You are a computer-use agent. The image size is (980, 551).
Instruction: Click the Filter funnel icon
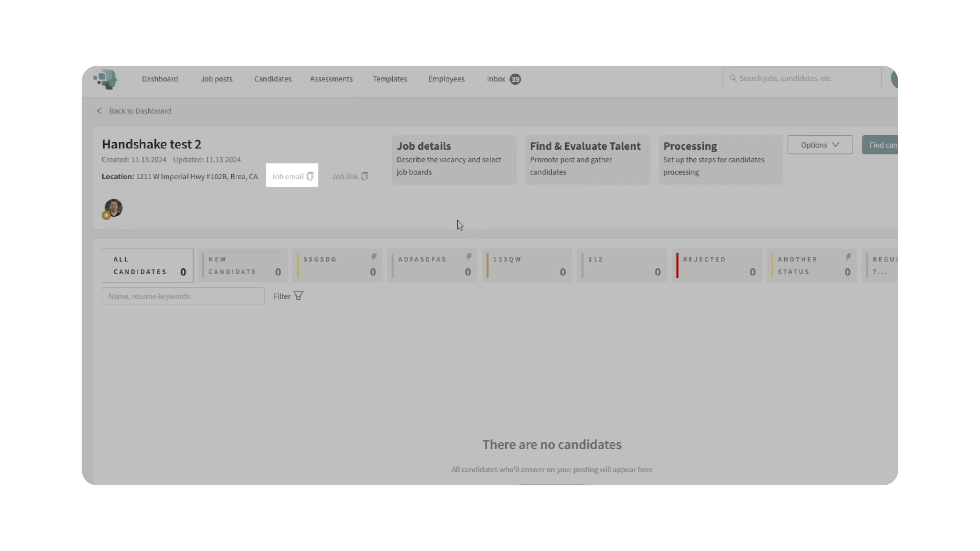coord(299,296)
